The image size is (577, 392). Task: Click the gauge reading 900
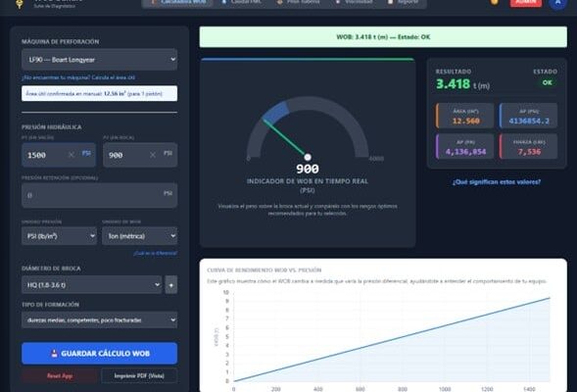coord(308,169)
